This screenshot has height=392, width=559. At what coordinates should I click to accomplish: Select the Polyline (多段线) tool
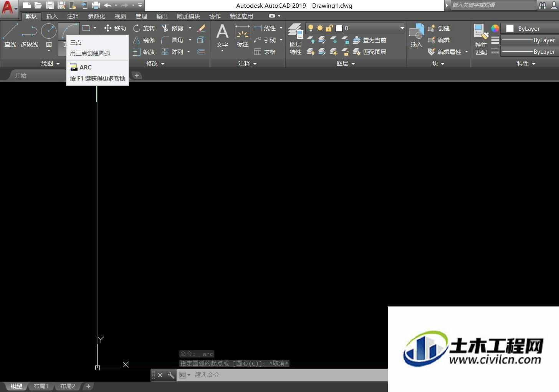coord(30,36)
